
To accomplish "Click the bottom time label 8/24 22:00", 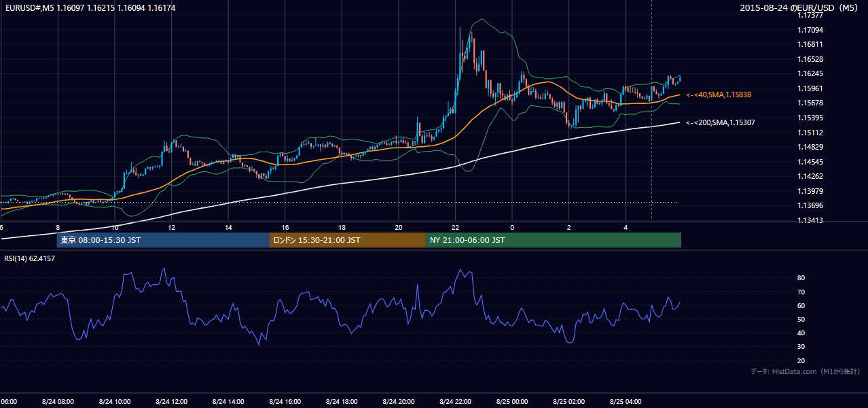I will (455, 402).
